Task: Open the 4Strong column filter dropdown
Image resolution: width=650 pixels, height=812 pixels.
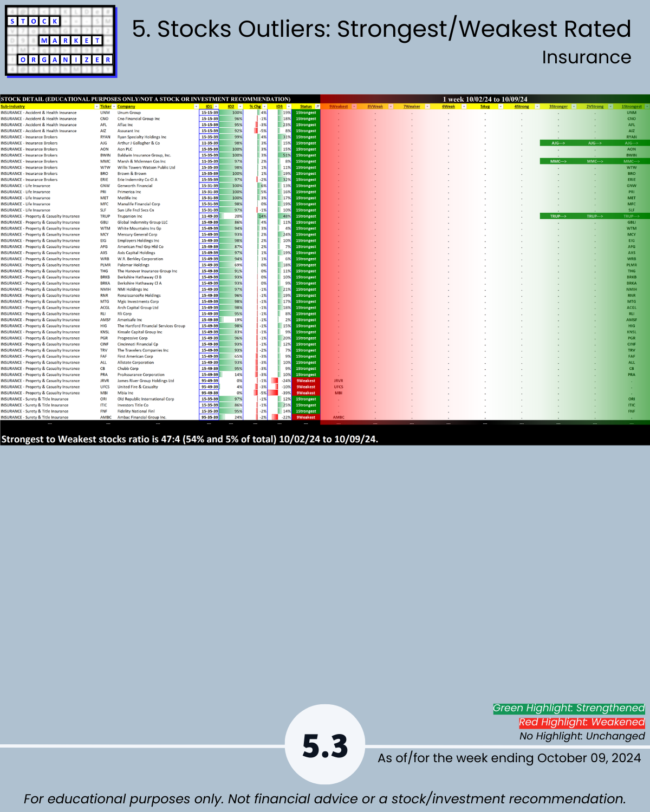Action: point(537,107)
